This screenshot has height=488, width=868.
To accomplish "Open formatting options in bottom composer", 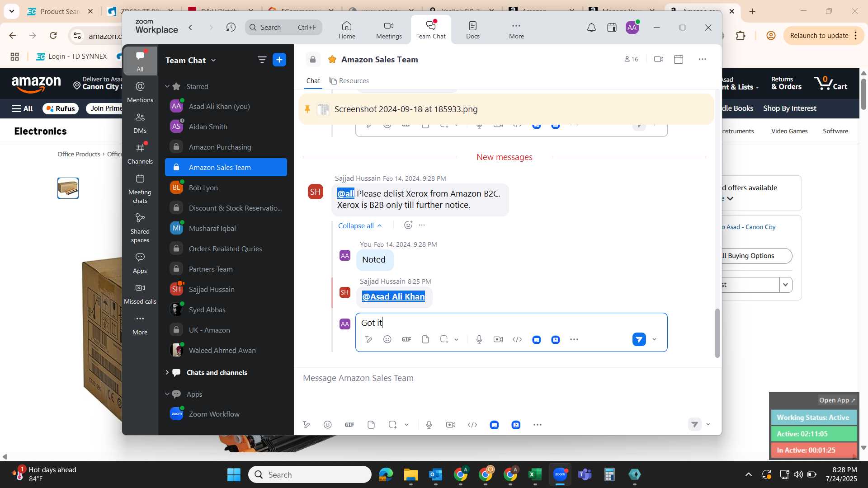I will click(307, 425).
